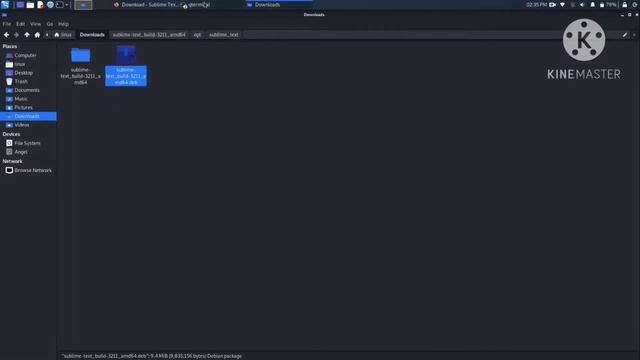This screenshot has width=640, height=360.
Task: Click the small path scroll-left arrow
Action: coord(47,35)
